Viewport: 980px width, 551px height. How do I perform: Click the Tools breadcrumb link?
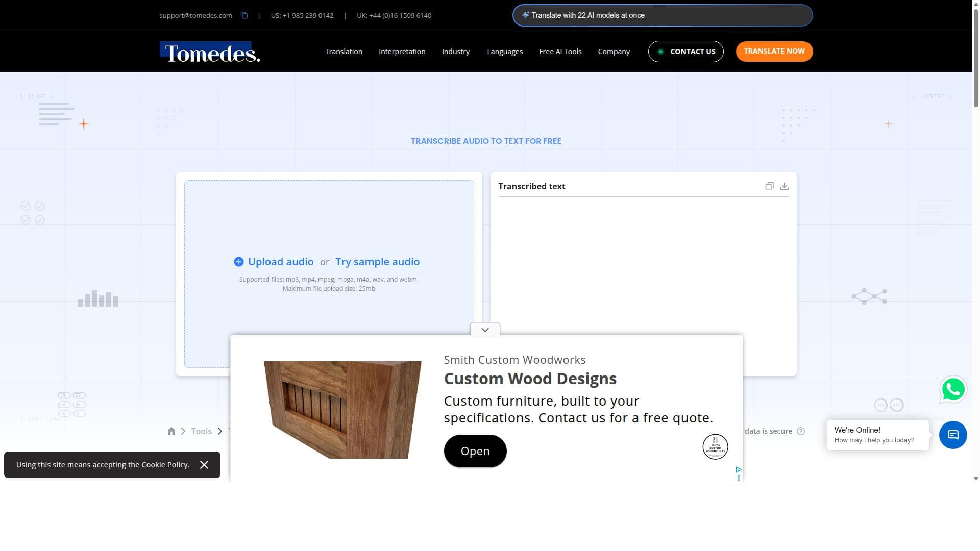click(201, 431)
